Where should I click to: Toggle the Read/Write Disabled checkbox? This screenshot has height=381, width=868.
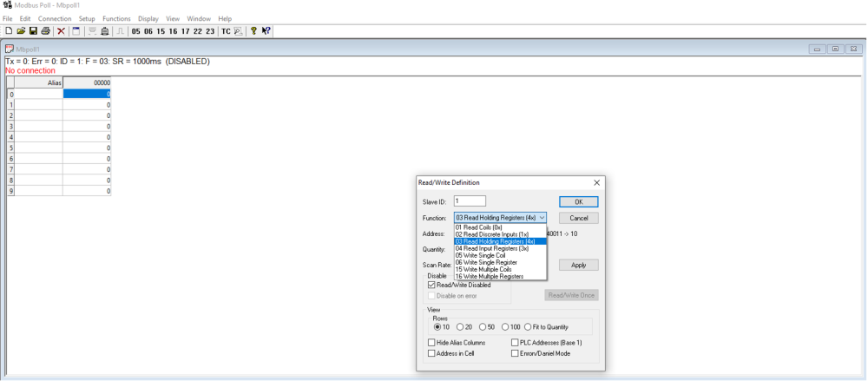(431, 285)
